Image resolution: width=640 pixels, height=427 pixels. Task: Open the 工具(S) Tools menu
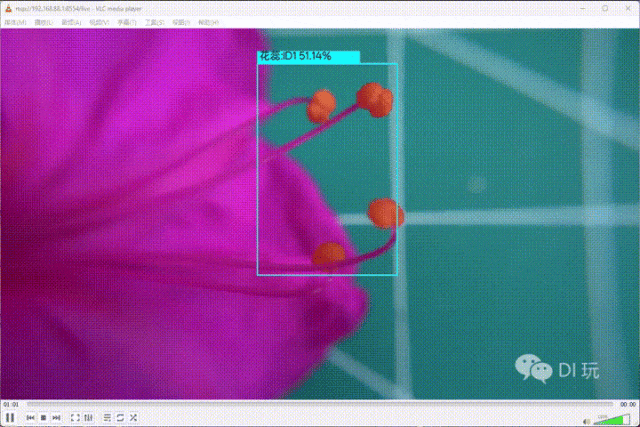155,21
